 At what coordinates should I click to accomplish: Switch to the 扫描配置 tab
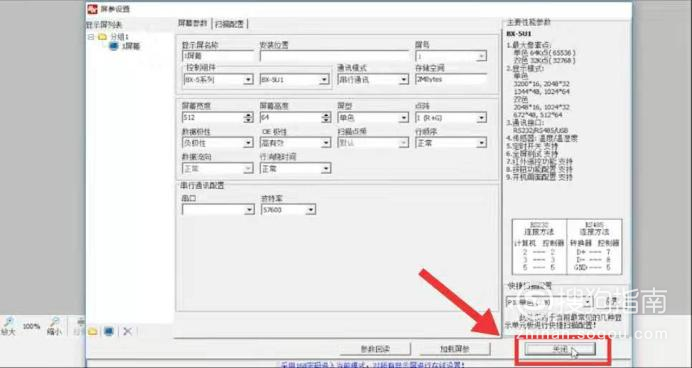[x=229, y=24]
